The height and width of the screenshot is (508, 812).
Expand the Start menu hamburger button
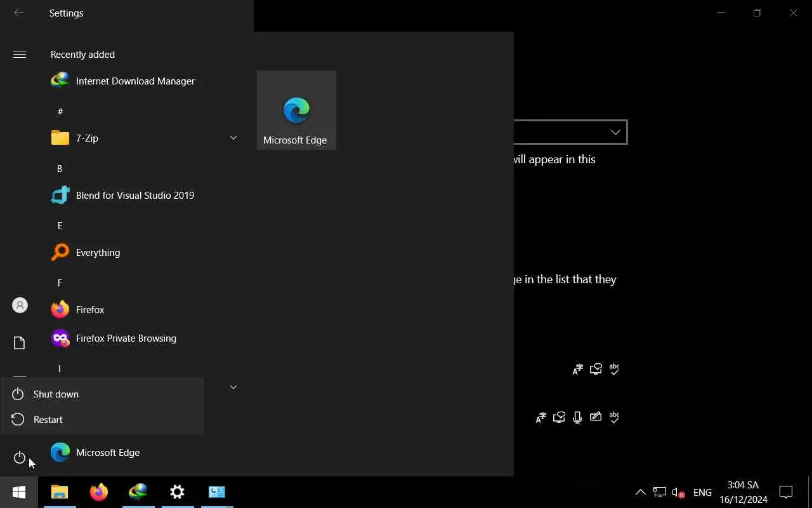[x=20, y=55]
